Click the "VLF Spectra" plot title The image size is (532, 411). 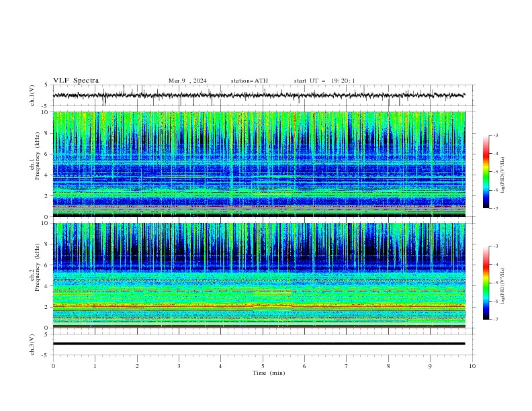tap(76, 81)
